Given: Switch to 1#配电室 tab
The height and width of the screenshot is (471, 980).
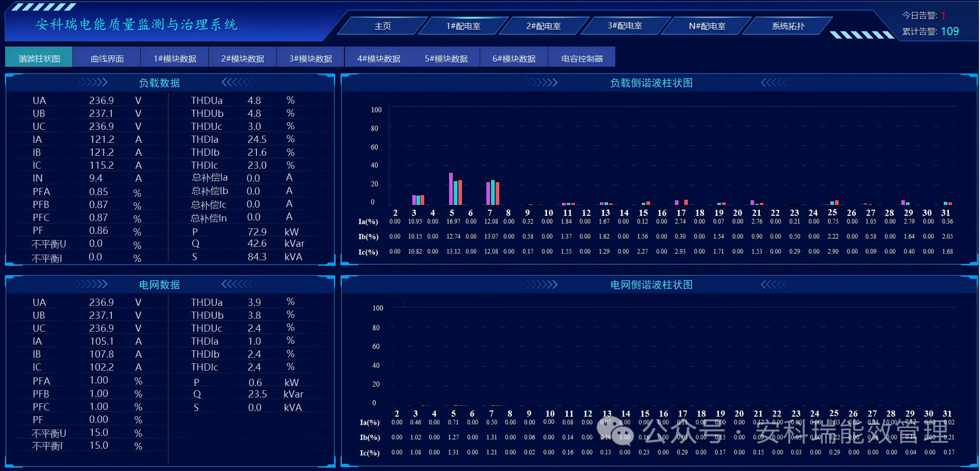Looking at the screenshot, I should (464, 26).
